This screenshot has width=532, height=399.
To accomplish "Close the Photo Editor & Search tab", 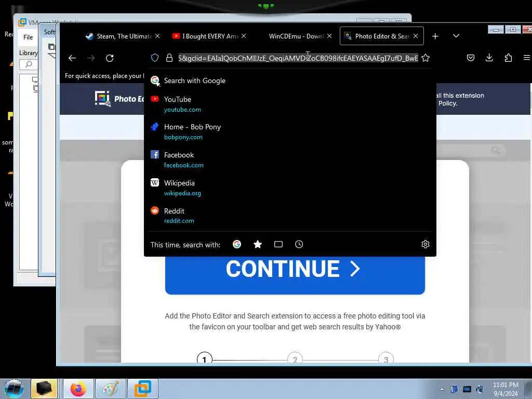I will pyautogui.click(x=416, y=36).
